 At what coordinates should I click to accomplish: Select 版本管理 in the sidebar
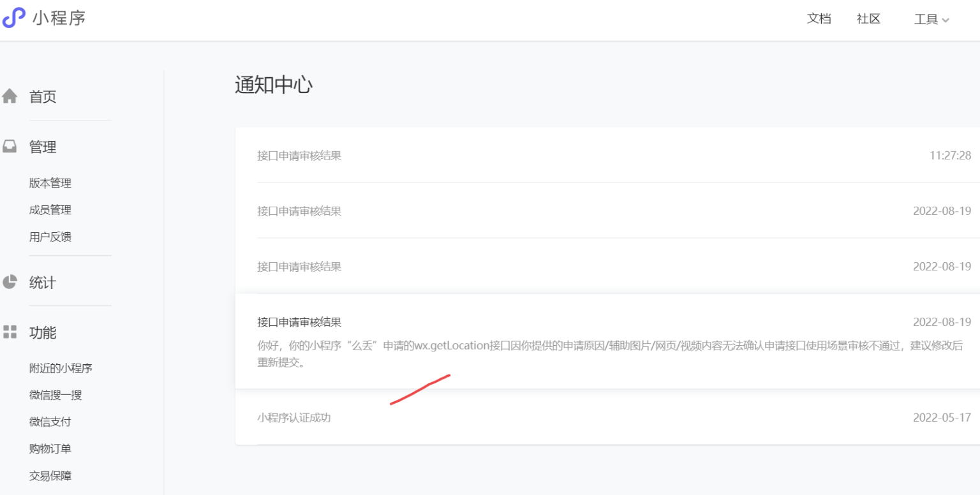(x=49, y=182)
